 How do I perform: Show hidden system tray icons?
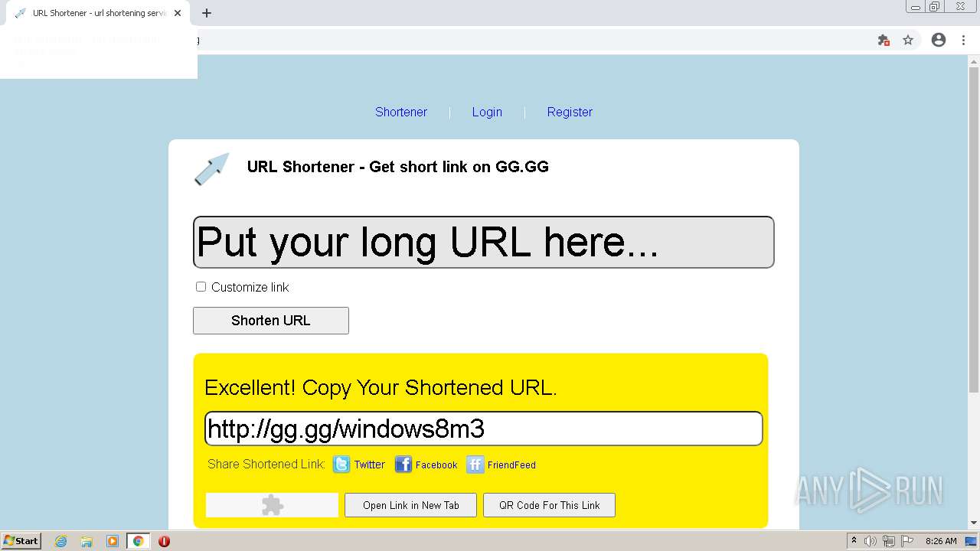(854, 541)
